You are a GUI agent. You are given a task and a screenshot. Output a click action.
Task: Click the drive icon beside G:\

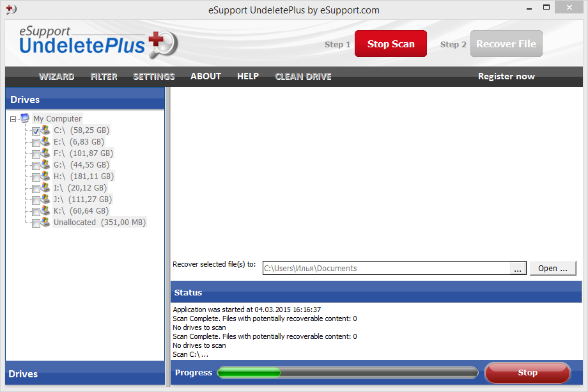pos(46,164)
